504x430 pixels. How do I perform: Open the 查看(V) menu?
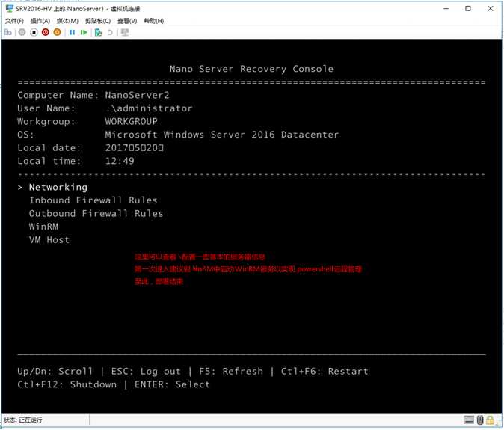(127, 21)
